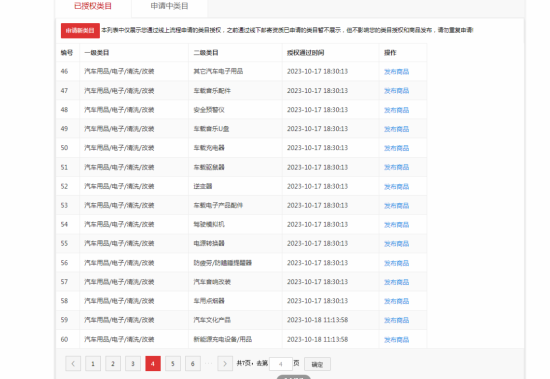Switch to 申请中类目 tab
Screen dimensions: 550x379
click(x=169, y=6)
